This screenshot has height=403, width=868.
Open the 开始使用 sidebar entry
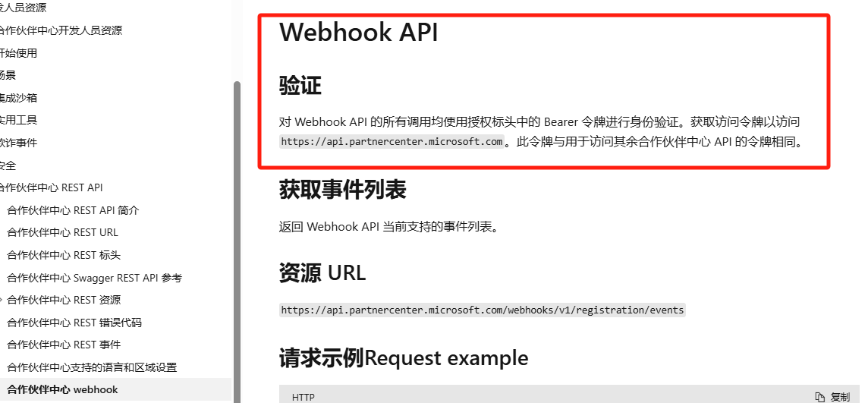(18, 53)
